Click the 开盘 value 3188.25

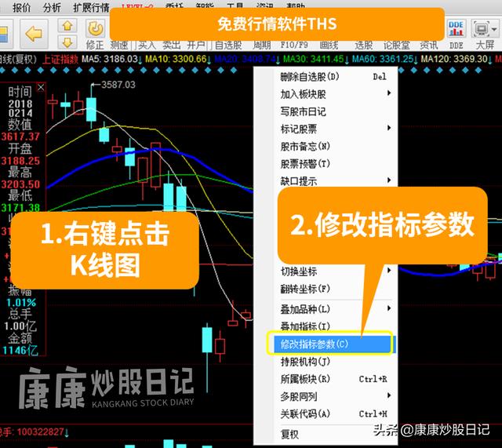click(x=20, y=161)
